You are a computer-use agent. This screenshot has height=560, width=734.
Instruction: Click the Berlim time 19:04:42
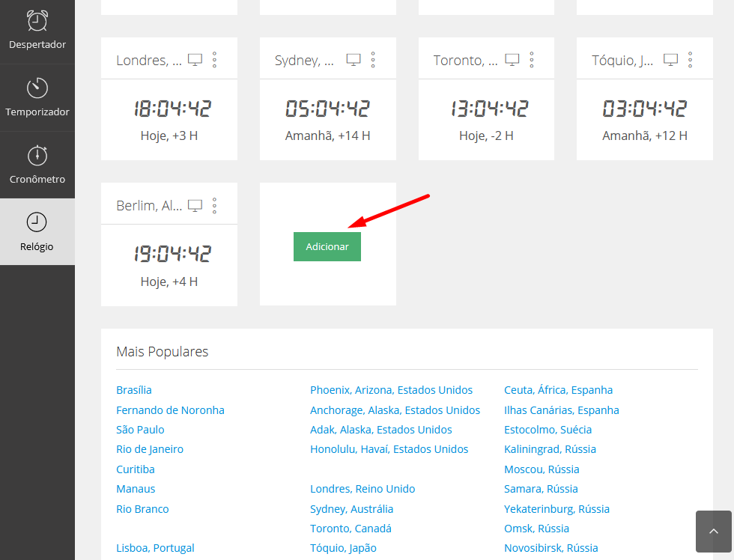(172, 254)
